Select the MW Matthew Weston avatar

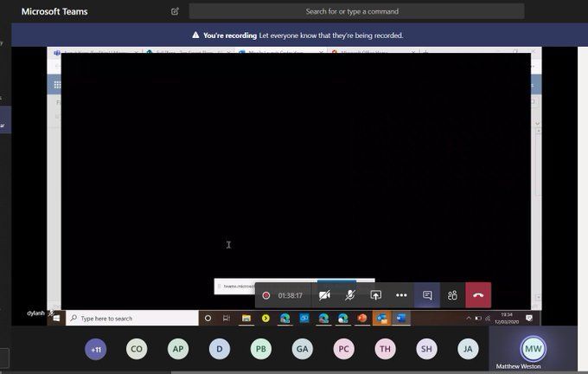click(x=533, y=349)
